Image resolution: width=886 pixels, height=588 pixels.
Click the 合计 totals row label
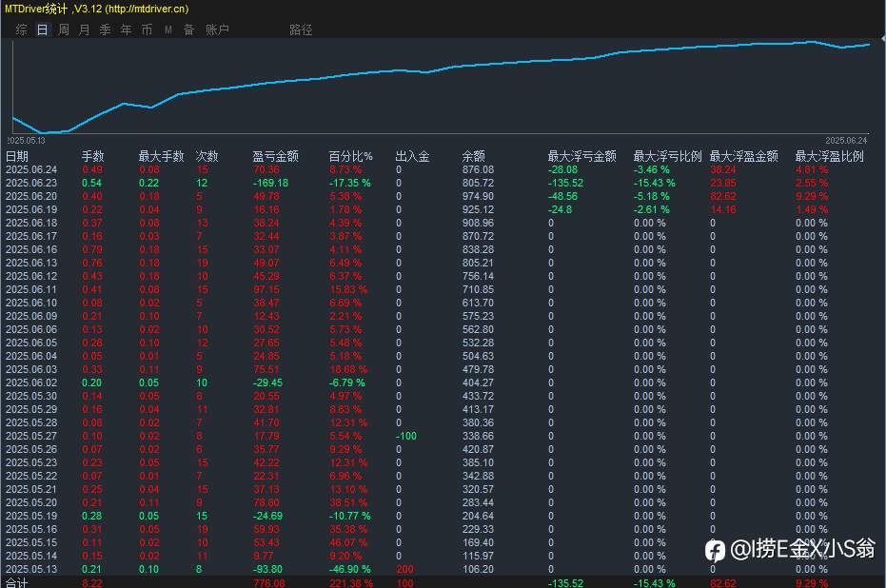pyautogui.click(x=16, y=583)
